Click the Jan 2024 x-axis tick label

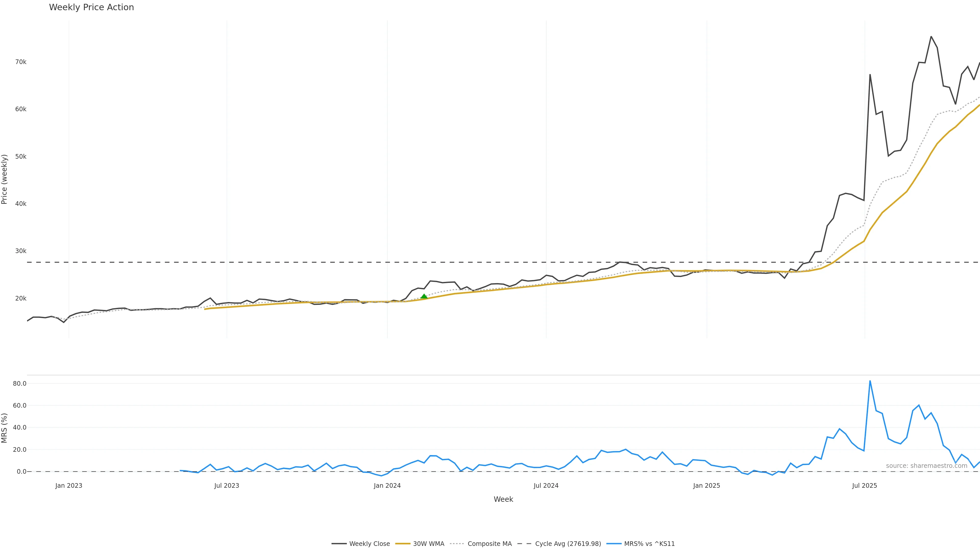pyautogui.click(x=387, y=486)
